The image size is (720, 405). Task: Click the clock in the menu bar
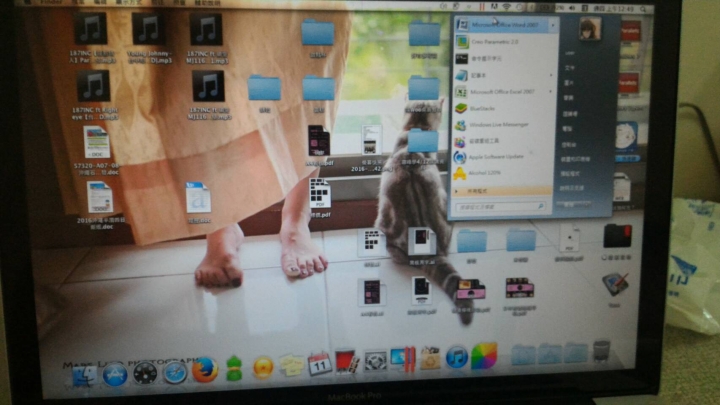click(x=614, y=9)
